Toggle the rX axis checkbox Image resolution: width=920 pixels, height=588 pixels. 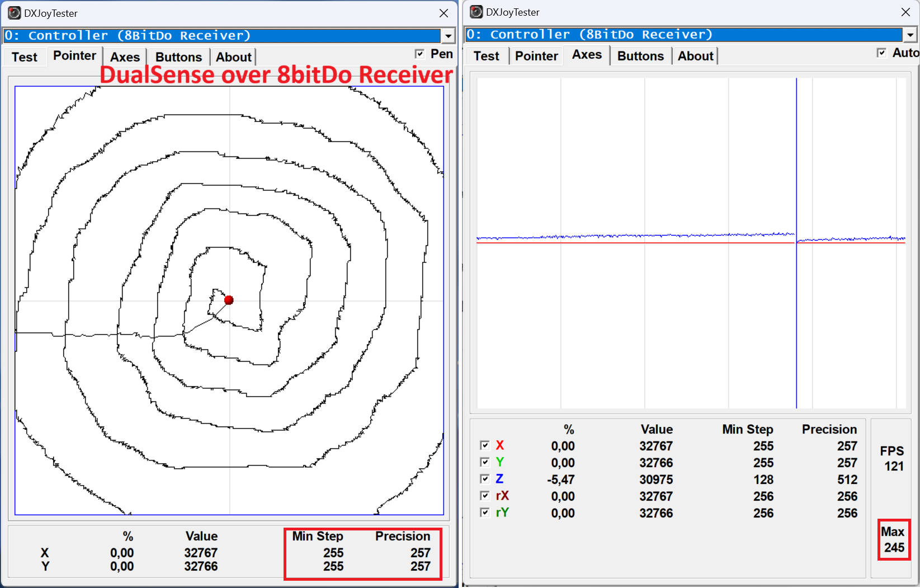tap(485, 496)
